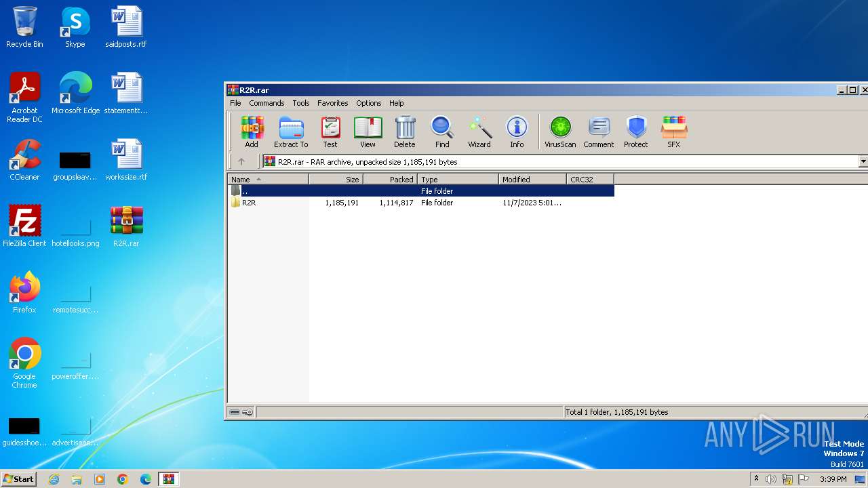This screenshot has width=868, height=488.
Task: Open Chrome from the taskbar
Action: [123, 479]
